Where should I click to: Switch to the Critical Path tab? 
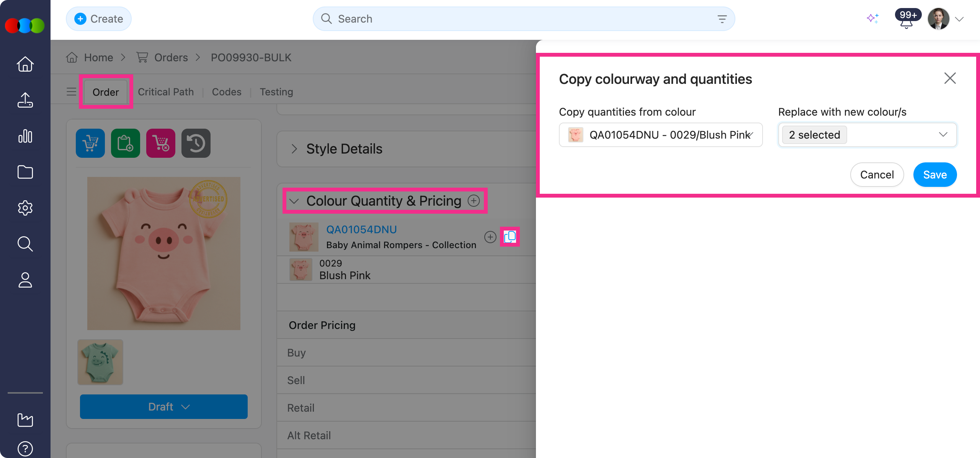[x=166, y=92]
